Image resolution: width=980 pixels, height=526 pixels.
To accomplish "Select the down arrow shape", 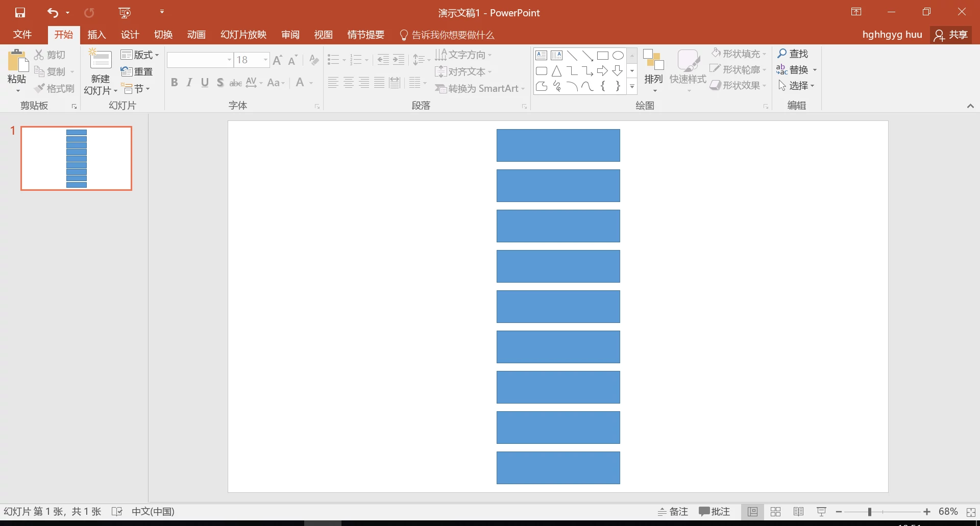I will pyautogui.click(x=618, y=71).
